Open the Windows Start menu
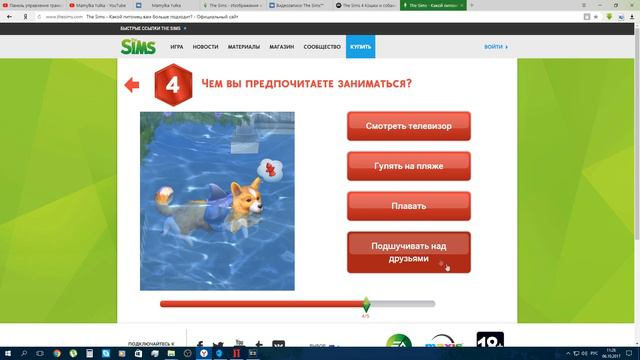 click(x=8, y=353)
